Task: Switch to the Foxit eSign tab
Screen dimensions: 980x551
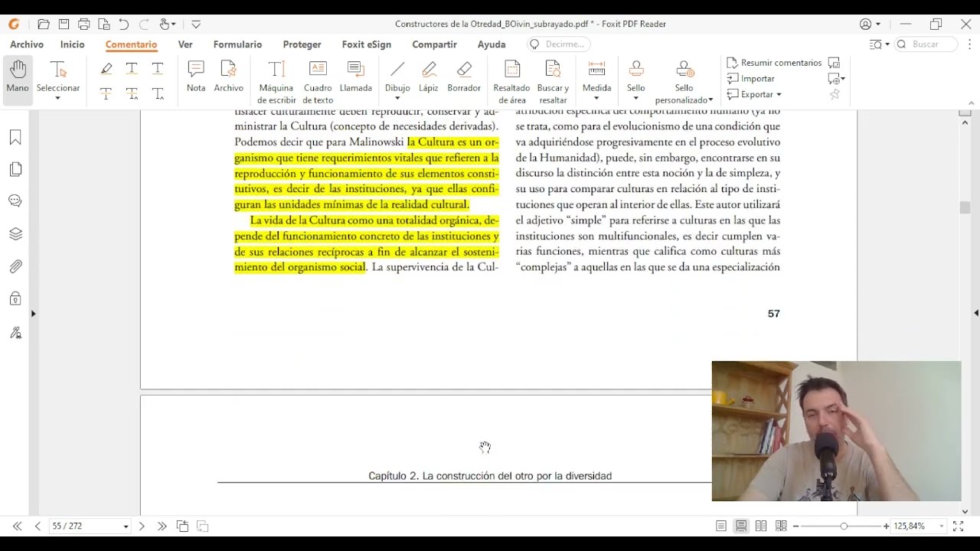Action: tap(367, 44)
